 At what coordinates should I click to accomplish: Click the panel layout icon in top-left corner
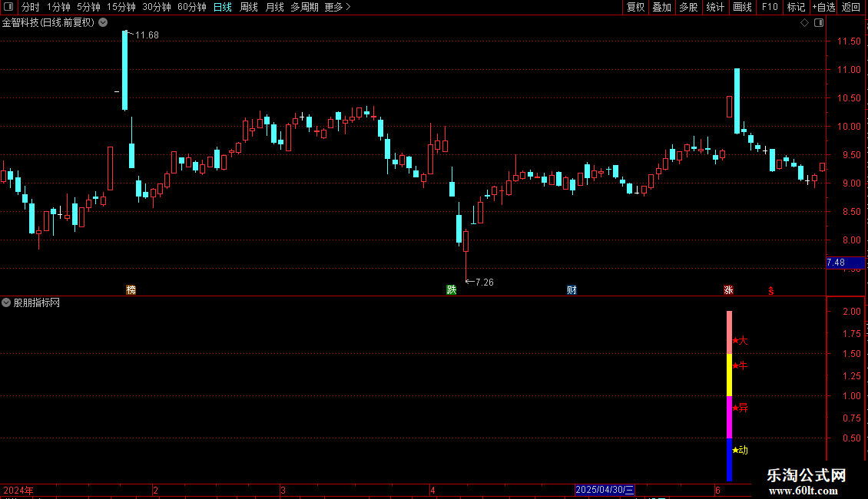point(8,7)
